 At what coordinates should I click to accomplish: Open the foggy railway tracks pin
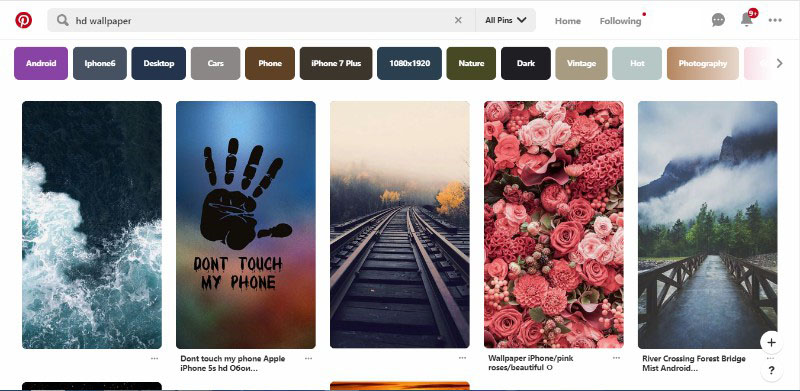click(399, 224)
